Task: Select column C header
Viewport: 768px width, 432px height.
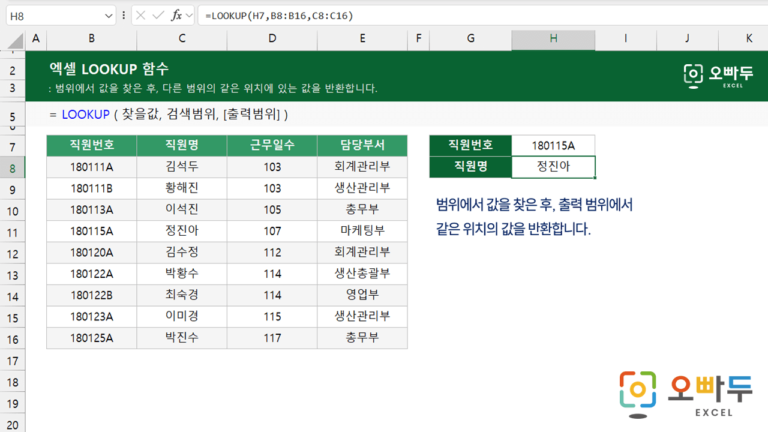Action: click(182, 39)
